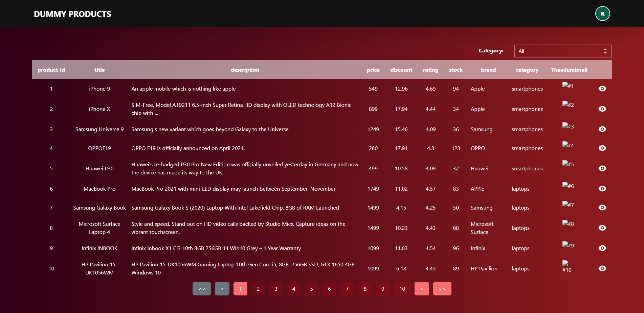
Task: Click description 'An apple mobile which is nothing like apple'
Action: pyautogui.click(x=183, y=89)
